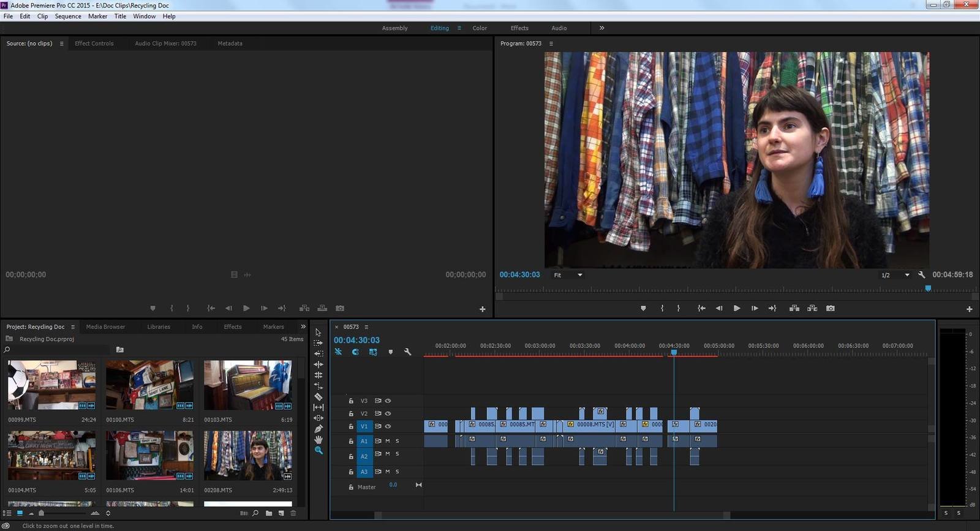Mute the A1 audio track
980x531 pixels.
tap(388, 441)
